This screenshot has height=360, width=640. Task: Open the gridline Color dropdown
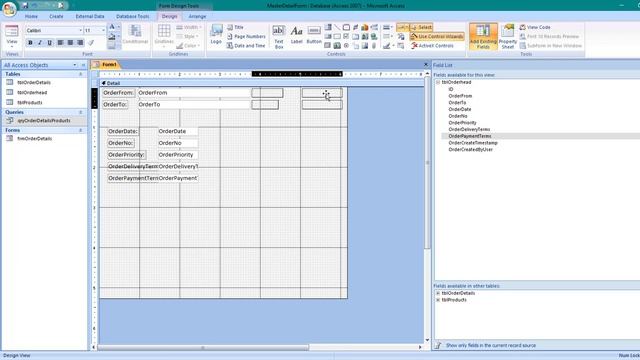coord(189,46)
